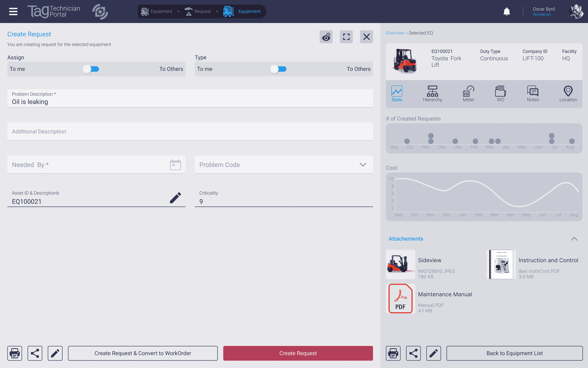The image size is (588, 368).
Task: Collapse the Attachements section
Action: 575,239
